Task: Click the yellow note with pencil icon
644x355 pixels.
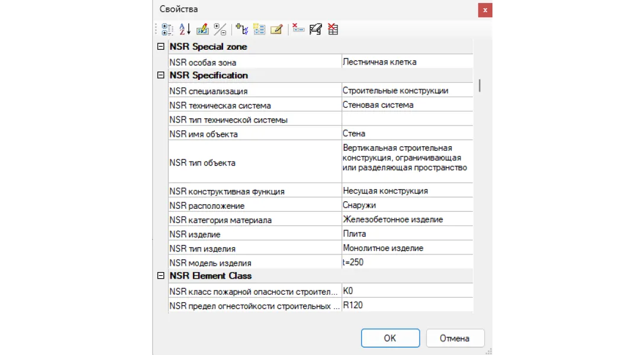Action: pos(276,28)
